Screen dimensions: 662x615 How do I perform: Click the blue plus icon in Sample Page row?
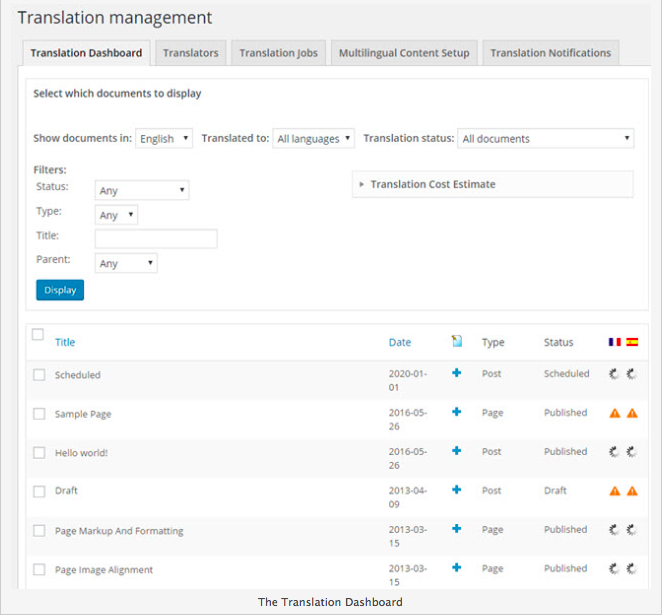456,412
